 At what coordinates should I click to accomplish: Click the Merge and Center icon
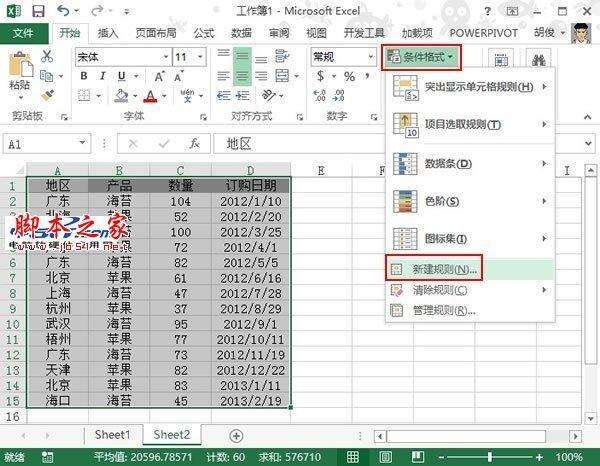click(x=282, y=76)
